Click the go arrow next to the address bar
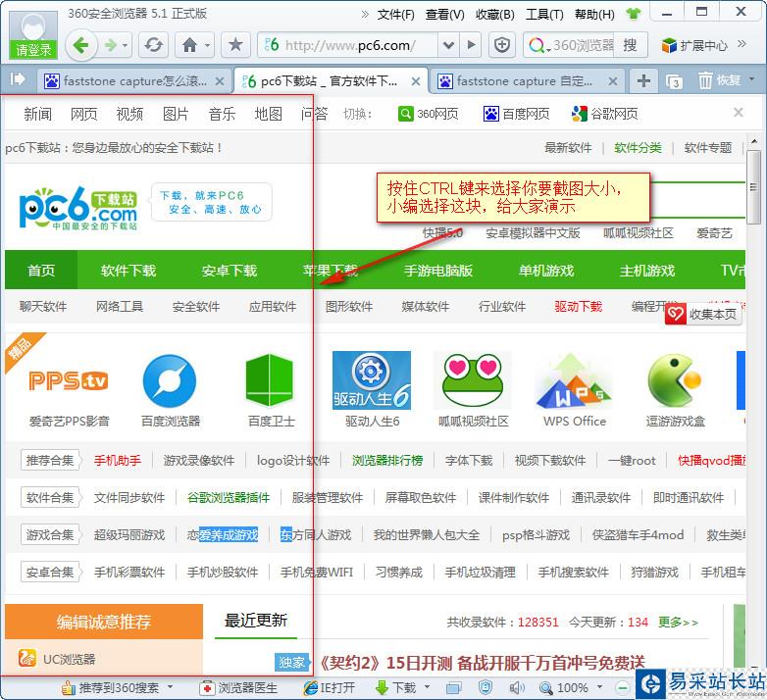 click(x=472, y=45)
